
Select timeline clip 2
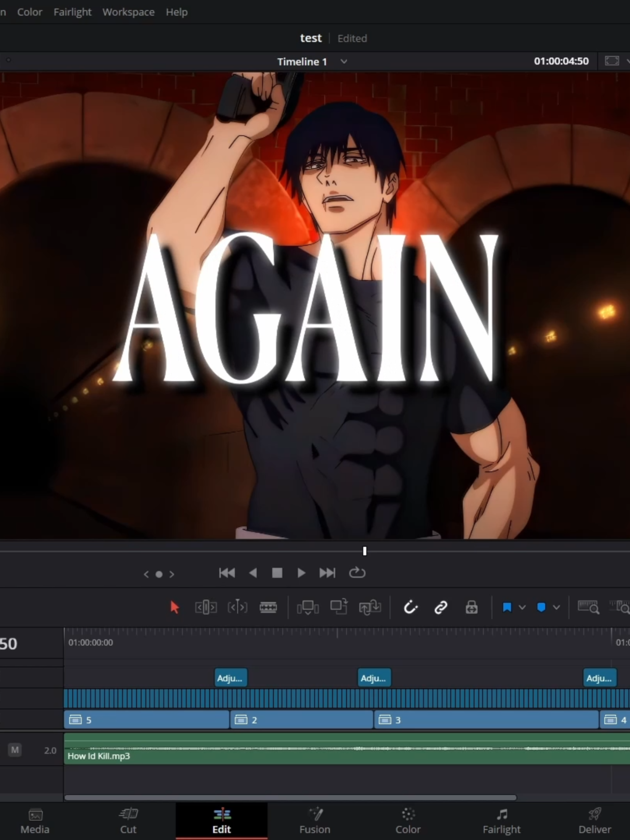coord(302,720)
